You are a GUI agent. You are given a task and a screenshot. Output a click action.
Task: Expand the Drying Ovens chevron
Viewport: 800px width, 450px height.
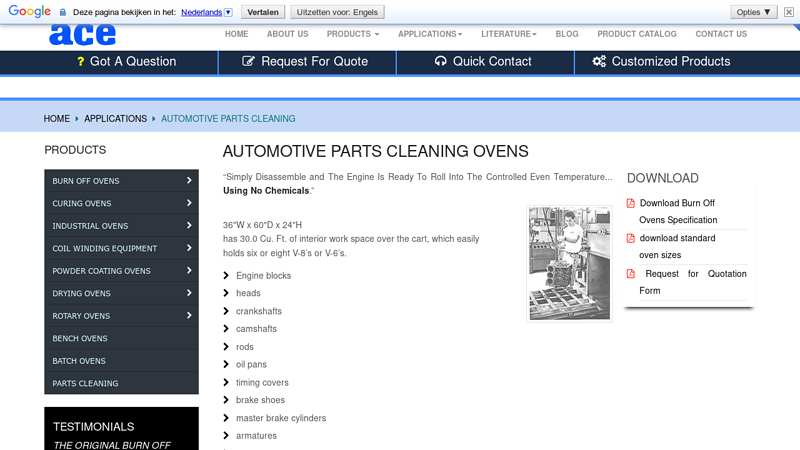tap(189, 293)
